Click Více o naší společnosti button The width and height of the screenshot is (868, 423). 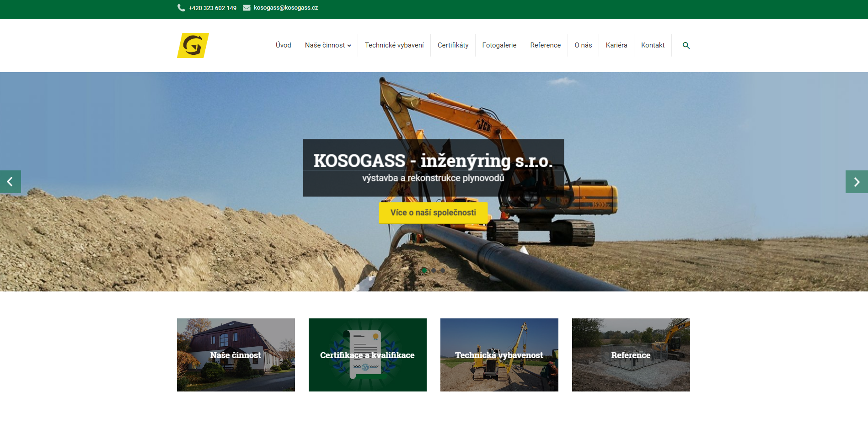tap(433, 212)
